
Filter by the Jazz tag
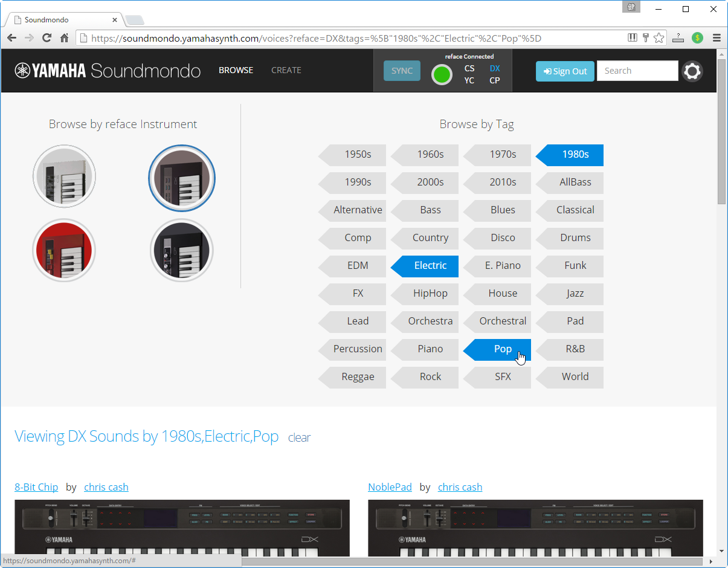click(570, 294)
